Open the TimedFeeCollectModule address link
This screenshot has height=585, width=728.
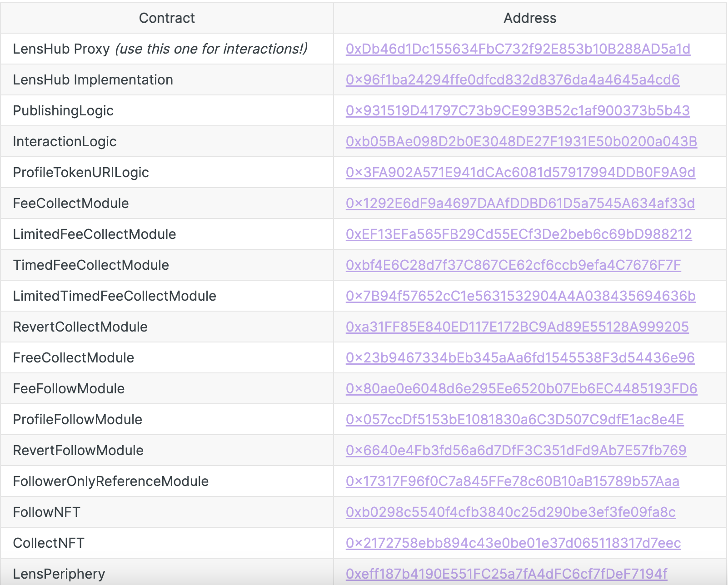(513, 265)
